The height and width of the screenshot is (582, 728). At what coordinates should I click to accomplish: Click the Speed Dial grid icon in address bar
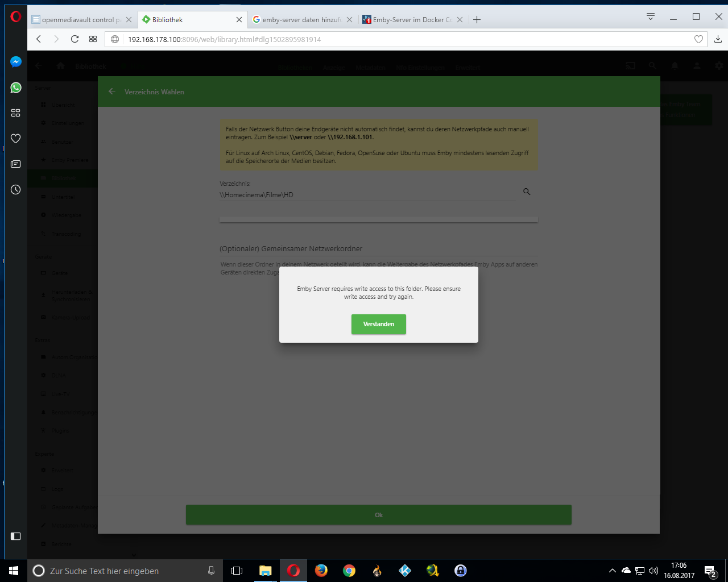click(93, 39)
